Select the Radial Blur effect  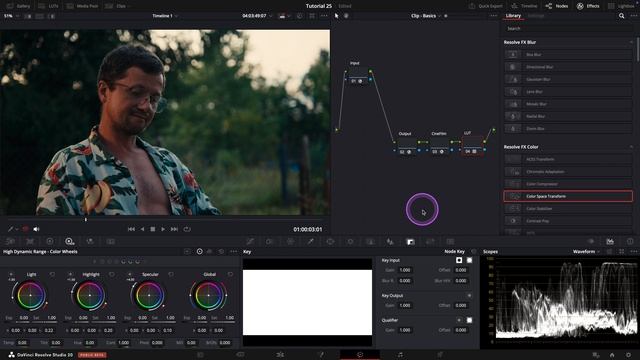click(568, 116)
